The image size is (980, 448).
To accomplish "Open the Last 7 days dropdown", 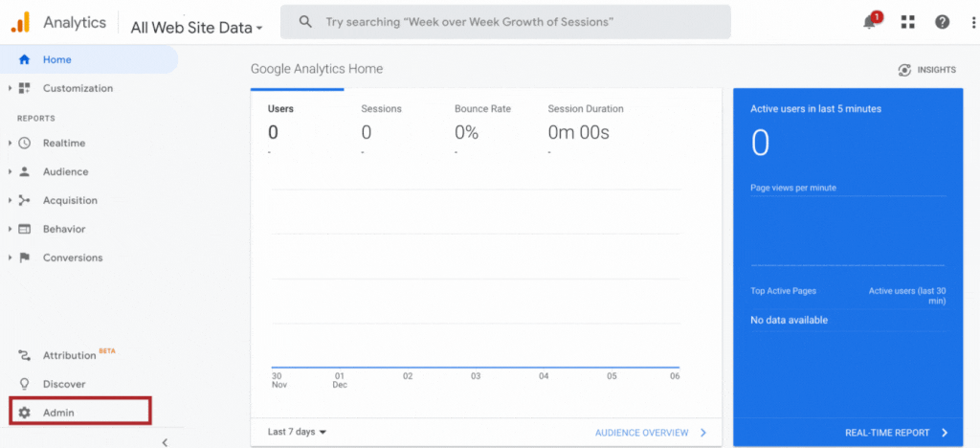I will 297,432.
